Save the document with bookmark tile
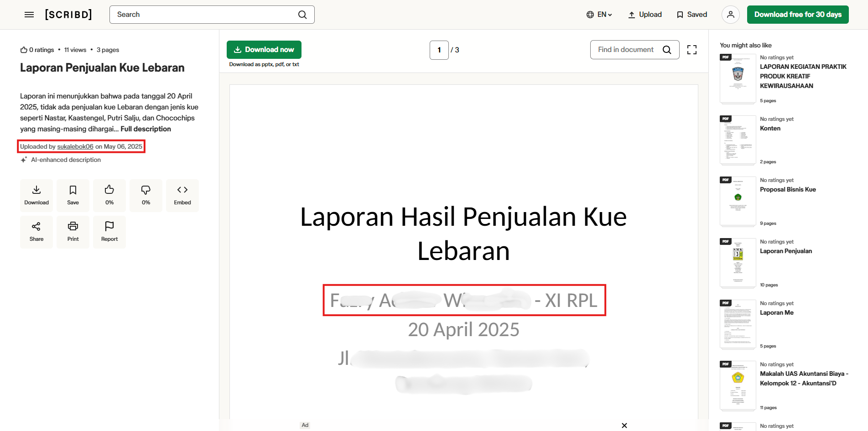 click(x=73, y=196)
